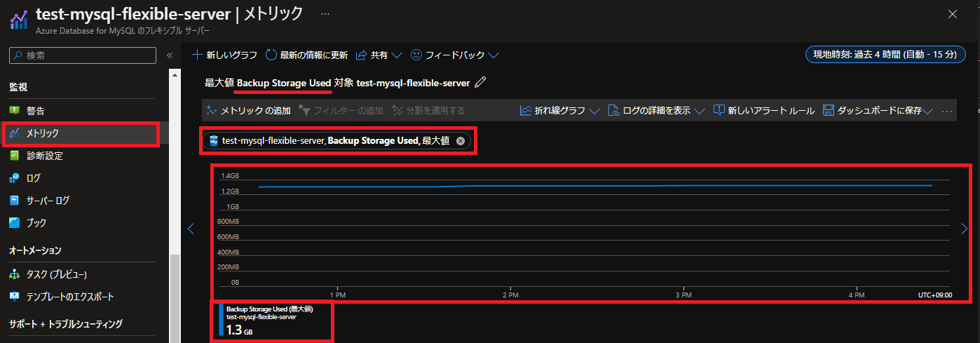The width and height of the screenshot is (980, 343).
Task: Click the サーバー ログ icon
Action: (15, 201)
